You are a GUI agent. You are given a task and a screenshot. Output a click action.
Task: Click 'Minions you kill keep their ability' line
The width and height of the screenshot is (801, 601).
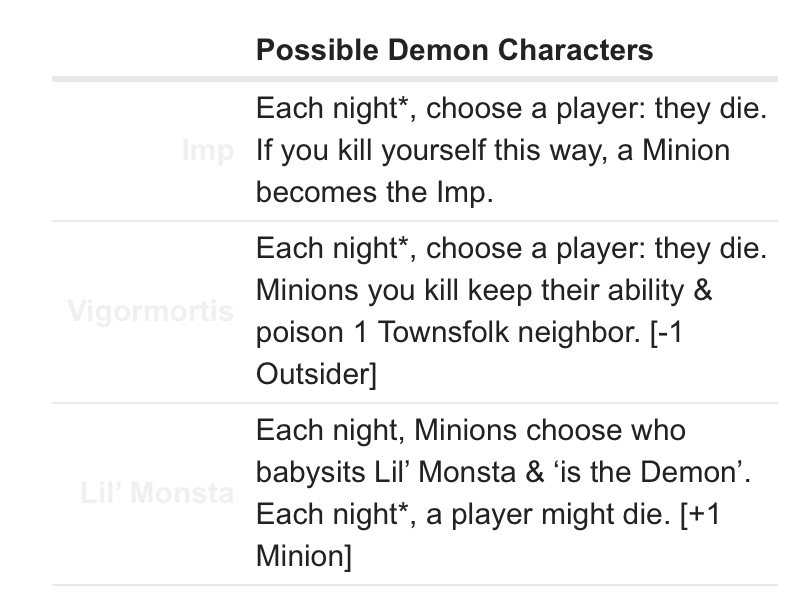[x=484, y=290]
